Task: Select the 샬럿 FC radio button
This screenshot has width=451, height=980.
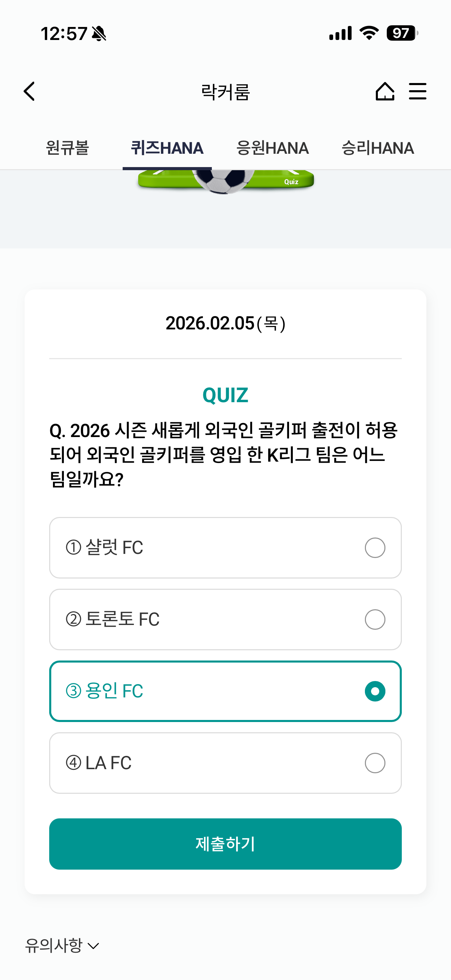Action: [x=375, y=547]
